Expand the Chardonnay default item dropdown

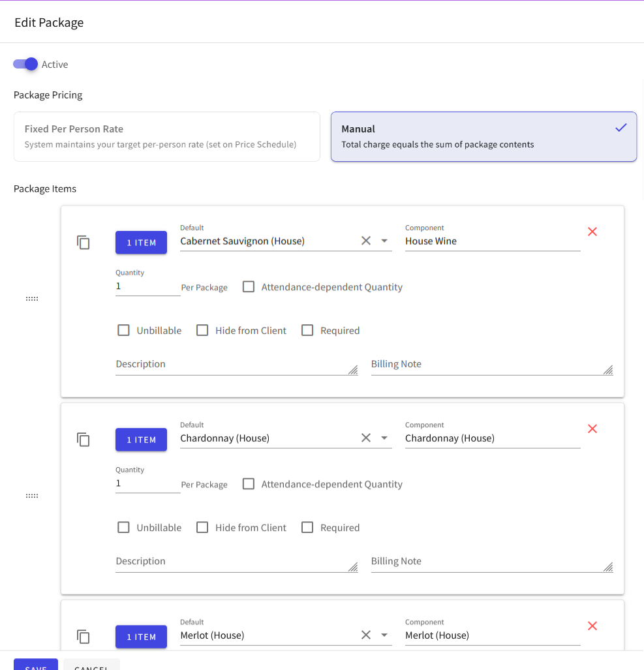tap(384, 438)
